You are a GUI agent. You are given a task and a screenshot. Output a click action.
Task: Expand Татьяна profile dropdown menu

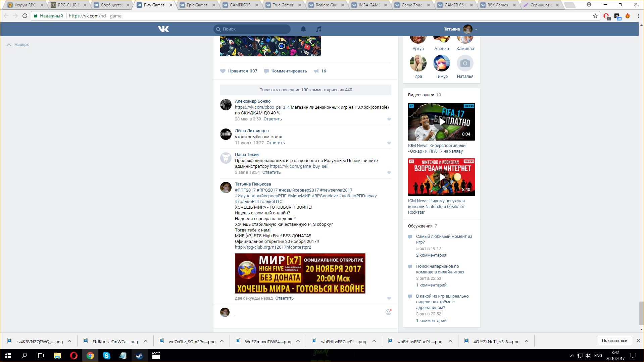pyautogui.click(x=476, y=30)
